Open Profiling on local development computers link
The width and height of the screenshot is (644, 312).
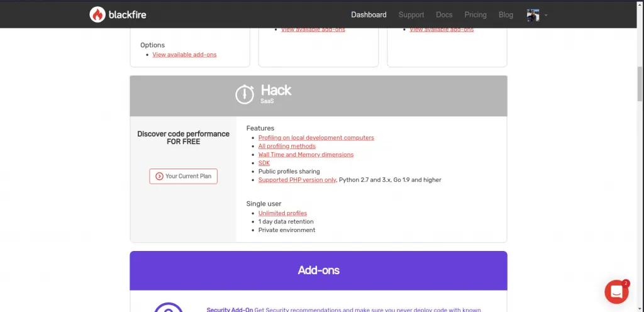pyautogui.click(x=316, y=138)
